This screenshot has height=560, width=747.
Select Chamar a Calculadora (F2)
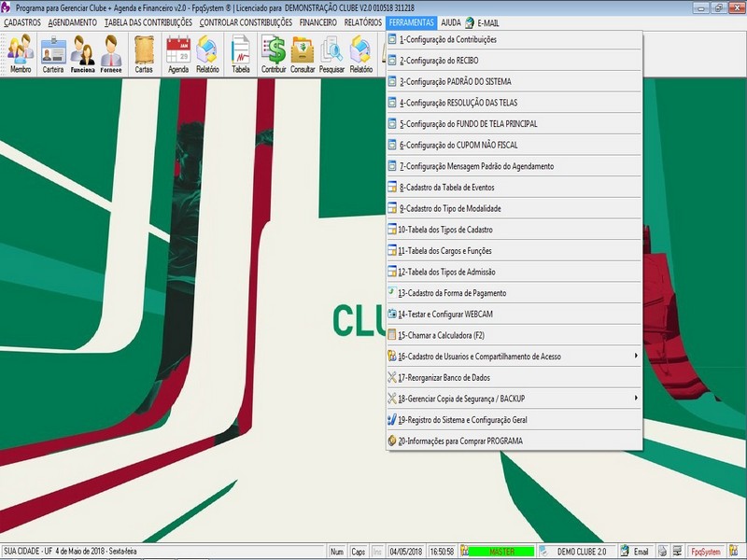click(x=442, y=335)
